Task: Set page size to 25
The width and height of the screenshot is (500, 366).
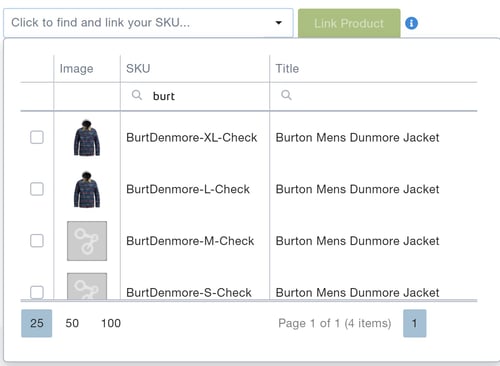Action: tap(37, 323)
